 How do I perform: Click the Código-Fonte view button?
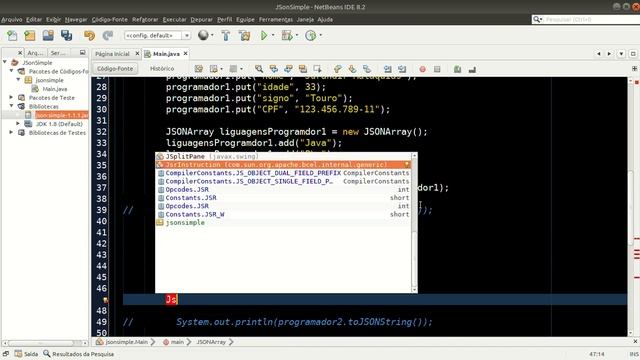115,69
